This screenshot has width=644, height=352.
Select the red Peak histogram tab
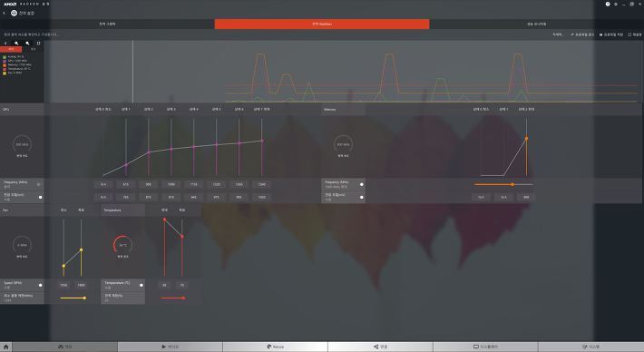[x=11, y=49]
